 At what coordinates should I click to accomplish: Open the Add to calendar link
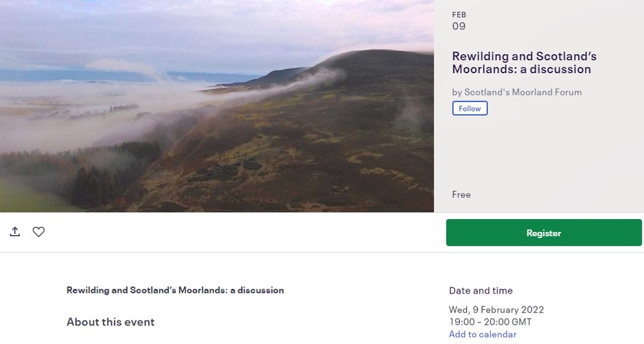tap(482, 334)
